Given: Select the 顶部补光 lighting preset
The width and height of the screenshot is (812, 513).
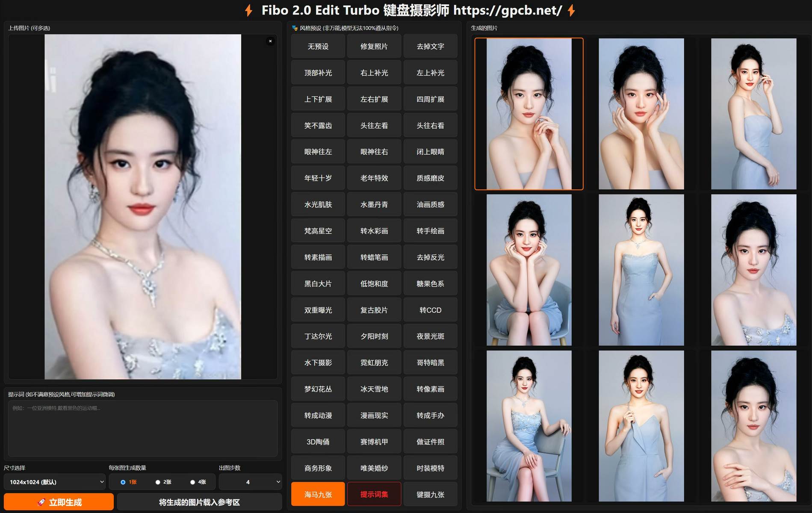Looking at the screenshot, I should coord(318,73).
